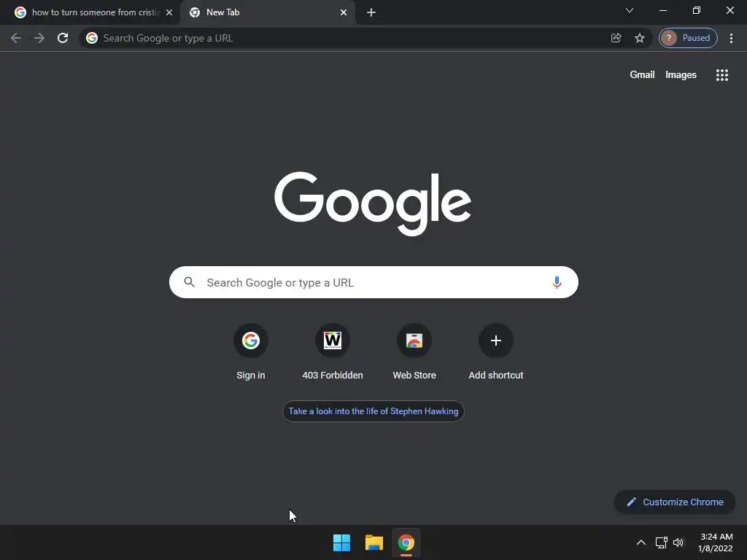Open the Google apps grid
The image size is (747, 560).
click(721, 75)
